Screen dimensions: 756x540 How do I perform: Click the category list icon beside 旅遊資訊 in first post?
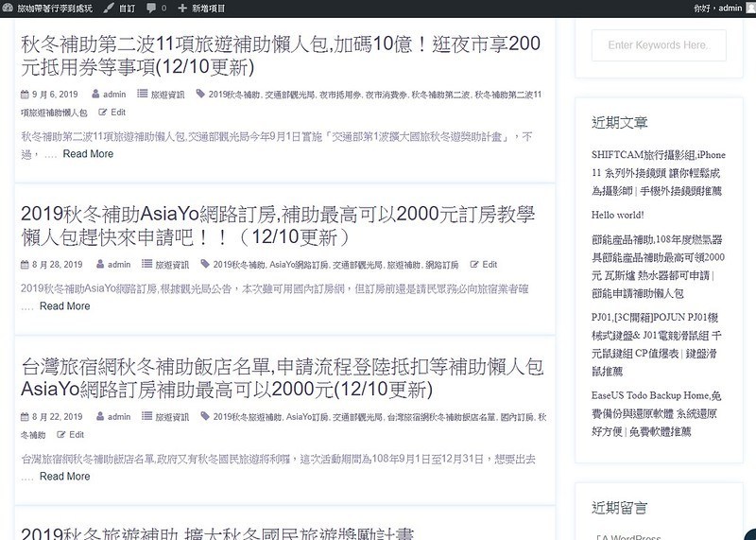[x=144, y=95]
